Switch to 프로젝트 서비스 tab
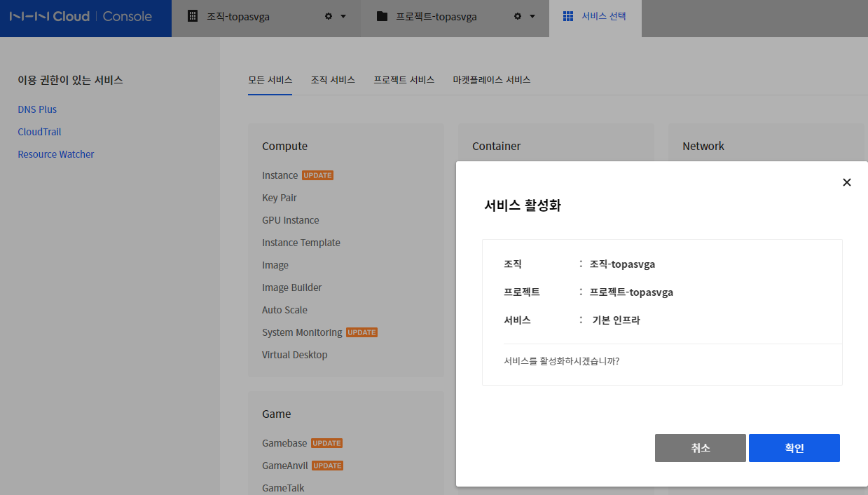 tap(404, 80)
